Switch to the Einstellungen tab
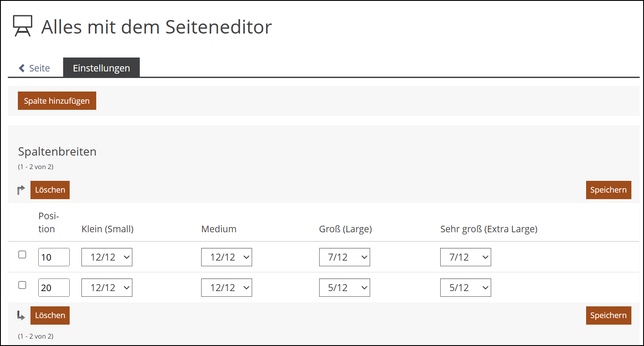The height and width of the screenshot is (346, 644). (x=101, y=68)
